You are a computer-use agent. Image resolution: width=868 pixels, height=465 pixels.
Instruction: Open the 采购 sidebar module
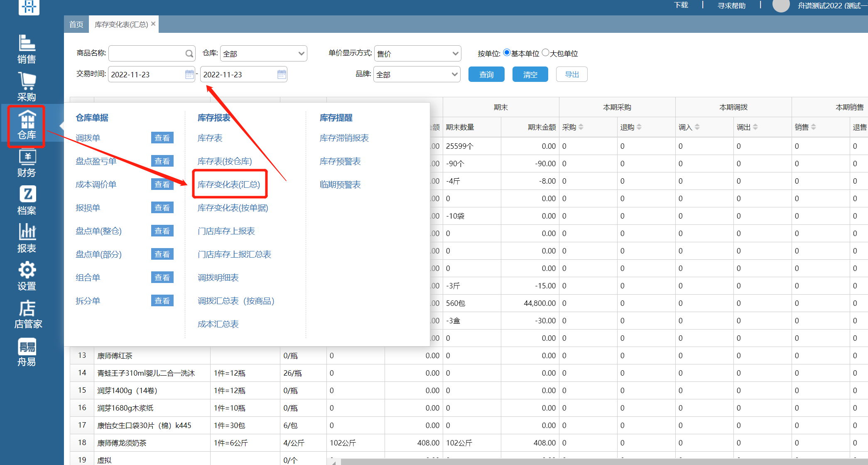coord(27,87)
